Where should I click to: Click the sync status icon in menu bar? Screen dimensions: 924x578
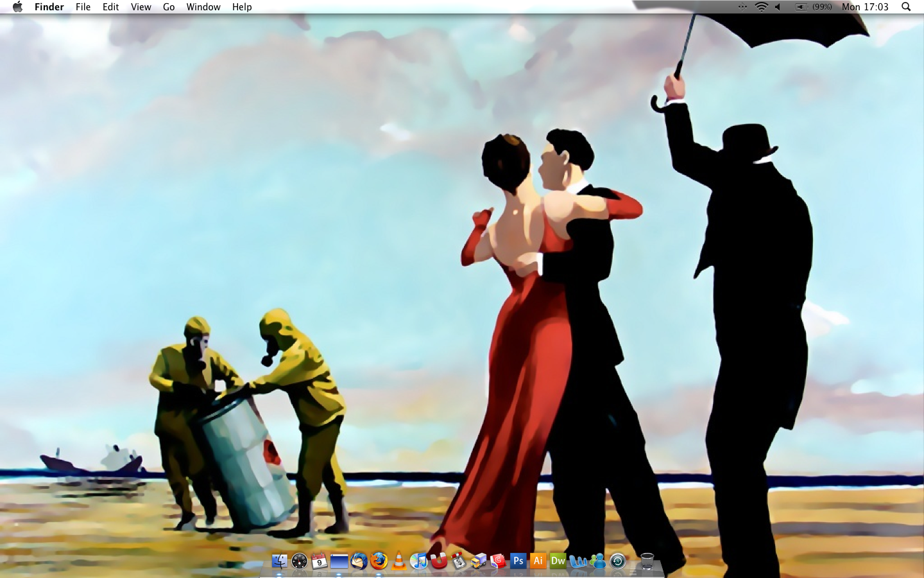point(742,7)
